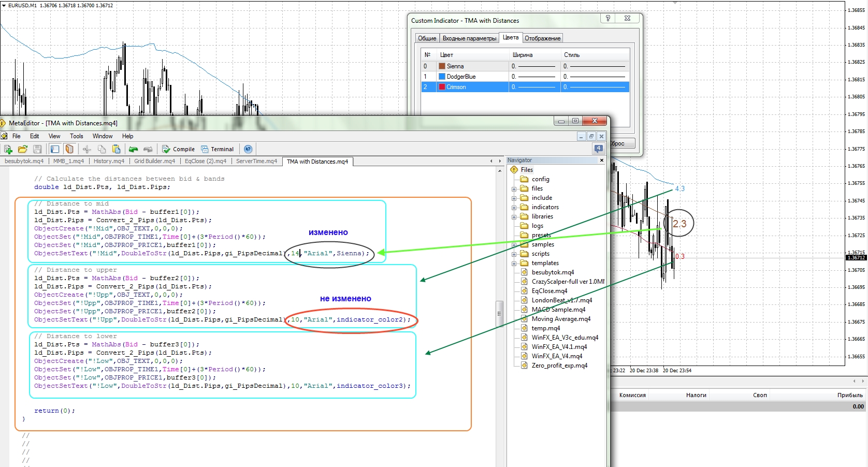The image size is (868, 467).
Task: Switch to the Grid Builder.mq4 tab
Action: coord(154,161)
